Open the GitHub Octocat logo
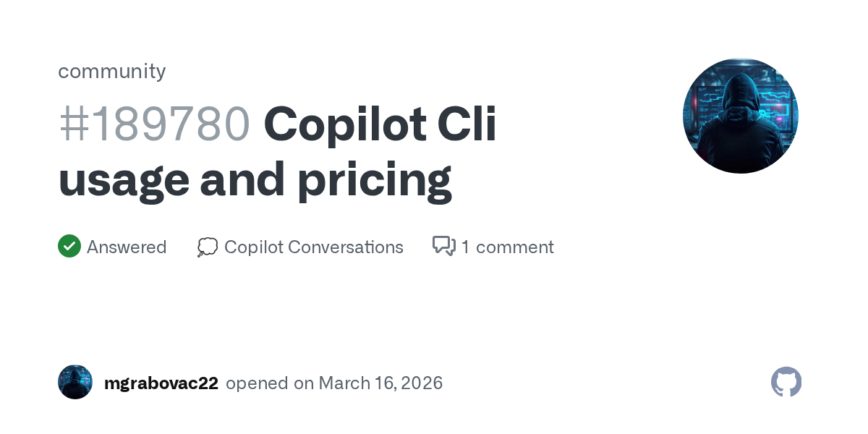The width and height of the screenshot is (868, 434). pos(786,382)
